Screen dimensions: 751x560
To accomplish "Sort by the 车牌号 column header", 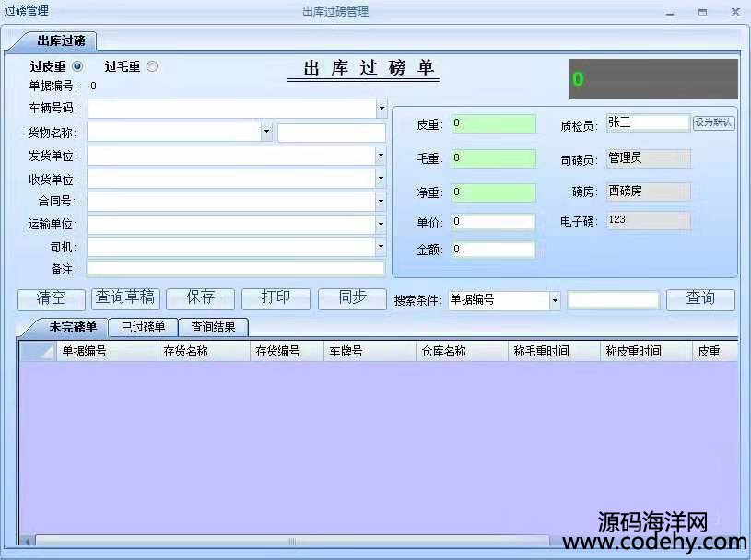I will [x=370, y=351].
